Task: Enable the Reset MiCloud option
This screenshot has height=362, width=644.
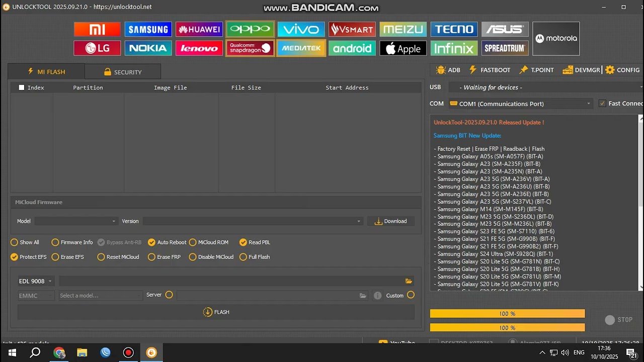Action: click(118, 257)
